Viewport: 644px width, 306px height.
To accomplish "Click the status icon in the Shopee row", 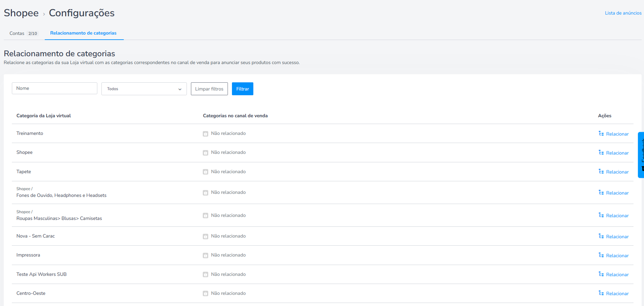I will (x=206, y=153).
